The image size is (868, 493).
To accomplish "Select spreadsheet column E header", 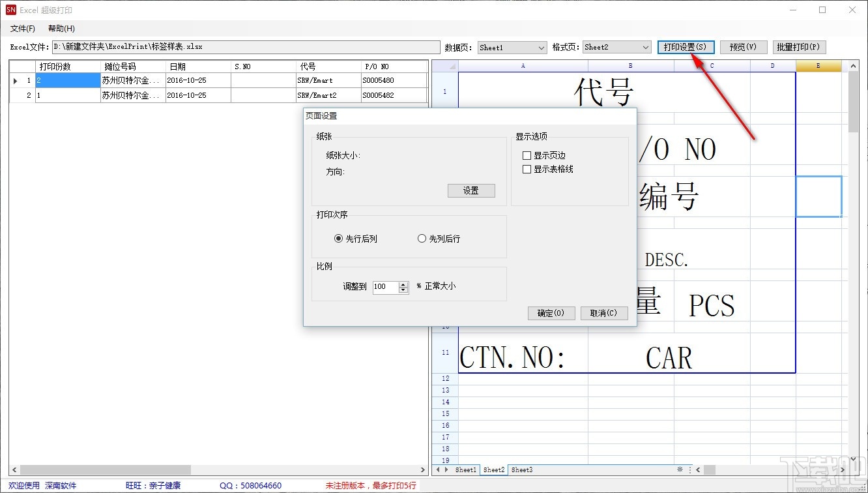I will click(818, 66).
